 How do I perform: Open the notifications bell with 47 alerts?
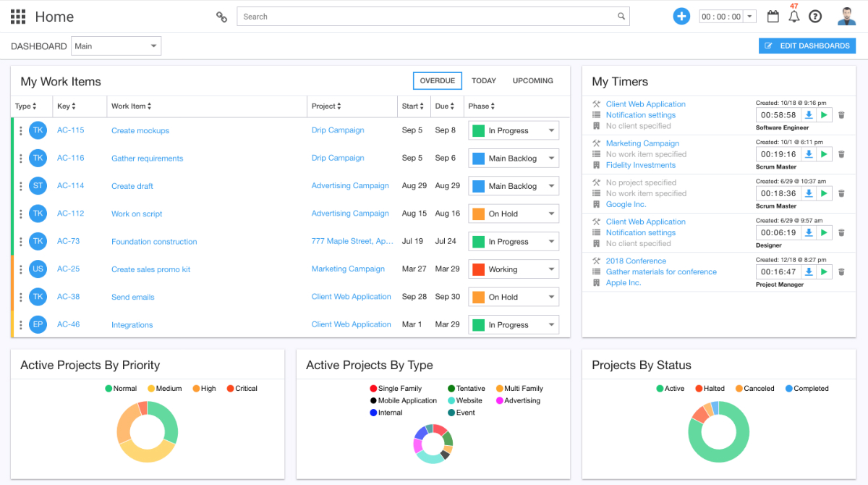794,17
